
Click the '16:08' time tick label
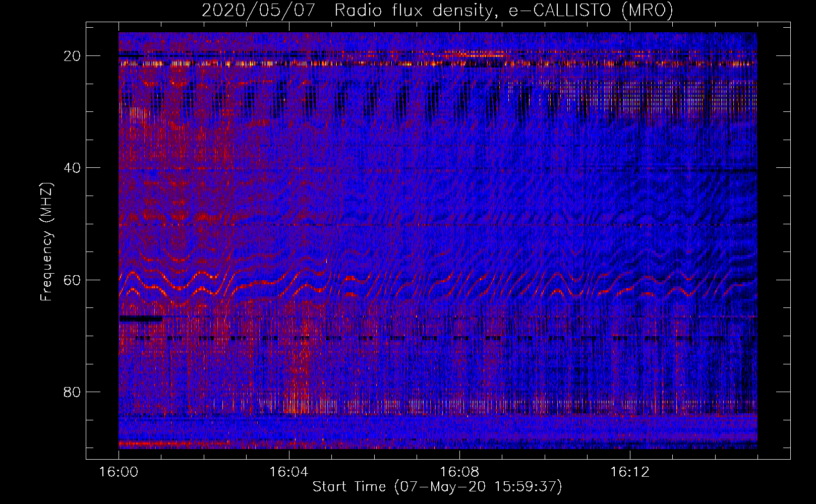click(x=459, y=472)
